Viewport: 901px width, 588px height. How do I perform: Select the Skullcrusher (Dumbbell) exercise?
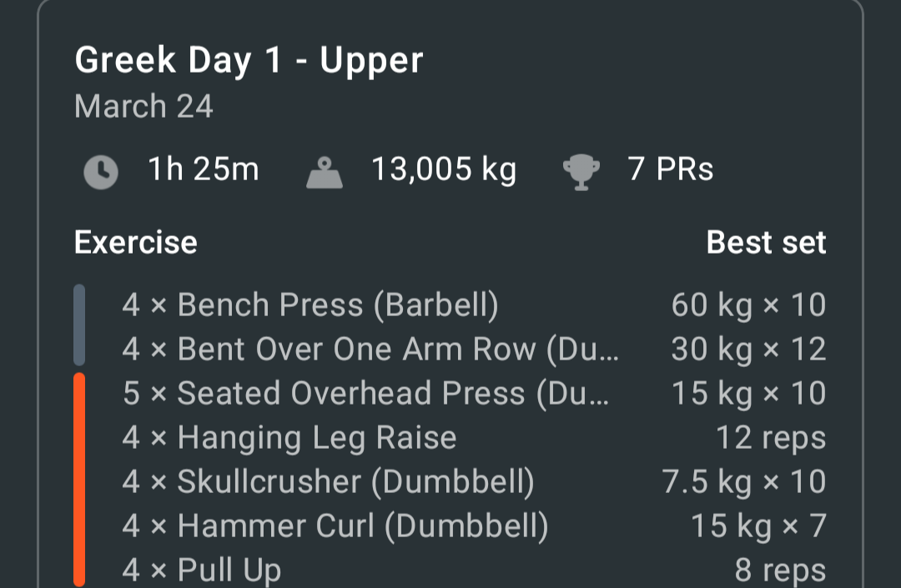click(450, 482)
